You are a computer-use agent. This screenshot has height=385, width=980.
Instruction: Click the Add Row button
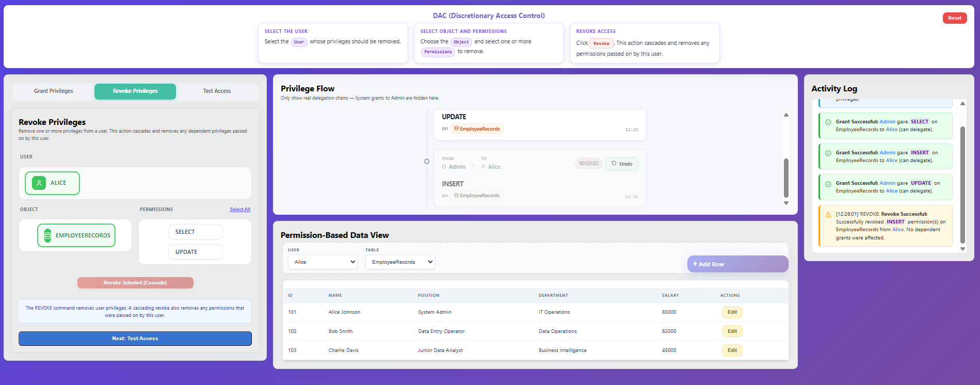point(737,264)
